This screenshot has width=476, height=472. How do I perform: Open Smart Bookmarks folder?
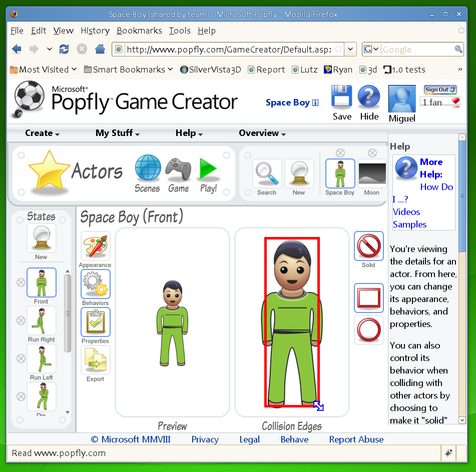coord(128,69)
